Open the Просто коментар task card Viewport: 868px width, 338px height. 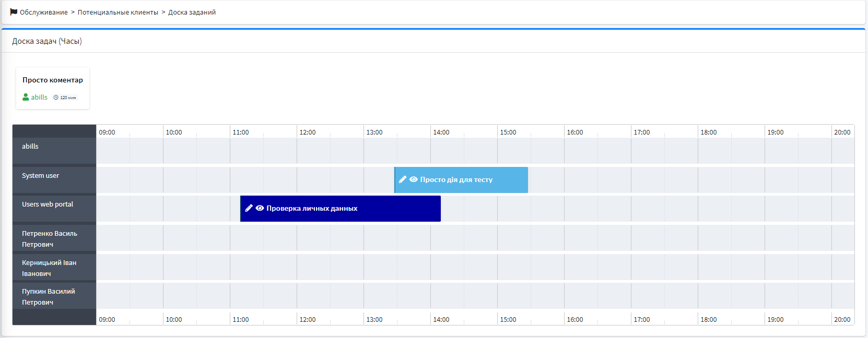click(53, 80)
